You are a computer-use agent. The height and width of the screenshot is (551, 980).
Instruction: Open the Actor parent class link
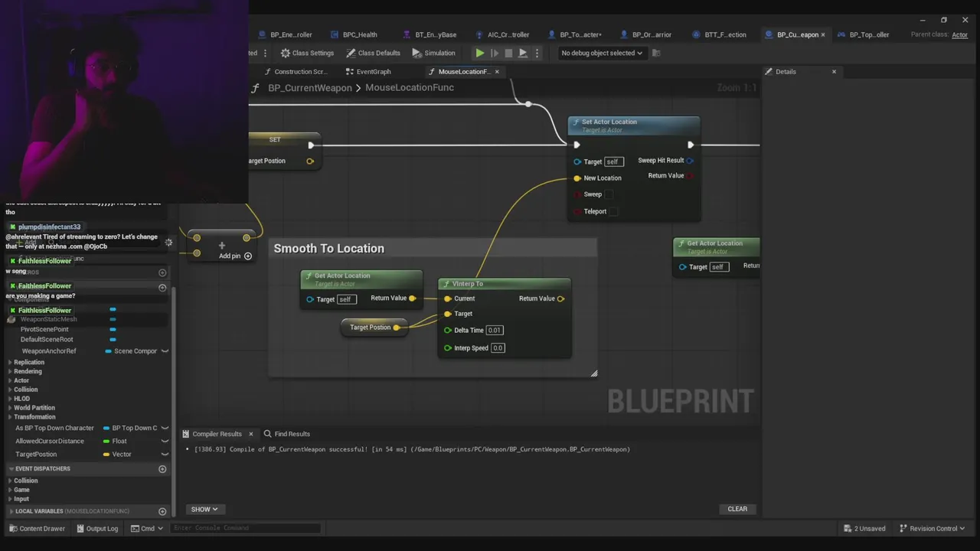[959, 34]
